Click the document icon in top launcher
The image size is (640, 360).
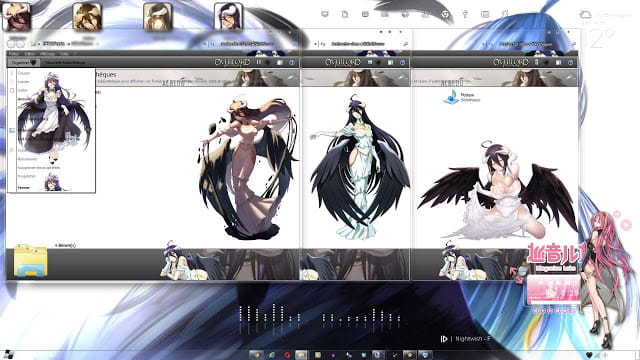[x=345, y=14]
